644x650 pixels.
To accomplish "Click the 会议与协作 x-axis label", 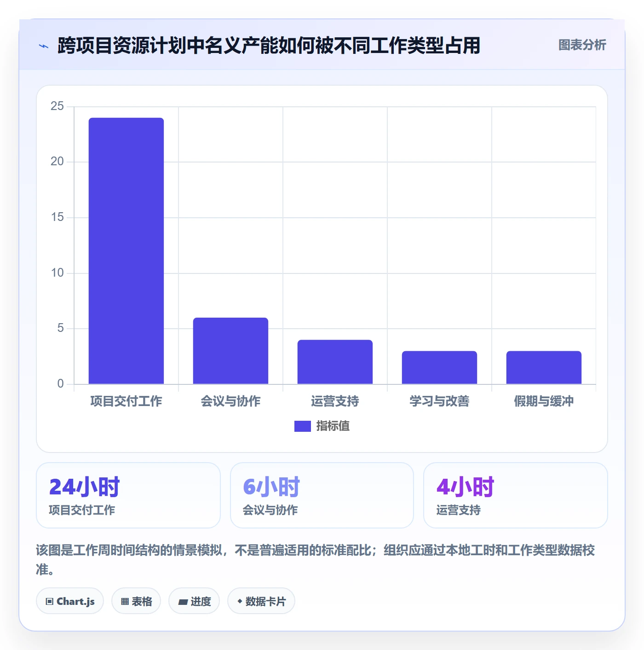I will coord(230,401).
